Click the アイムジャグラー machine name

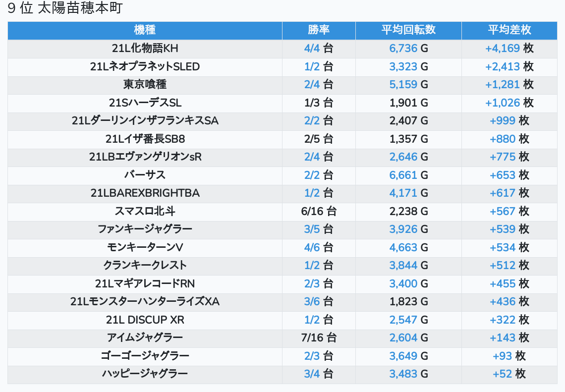tap(145, 337)
